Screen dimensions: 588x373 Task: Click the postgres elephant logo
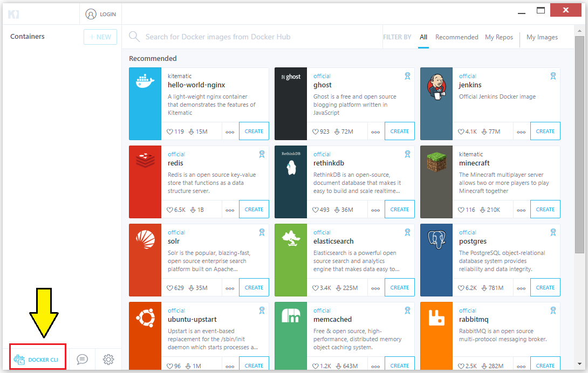point(437,240)
